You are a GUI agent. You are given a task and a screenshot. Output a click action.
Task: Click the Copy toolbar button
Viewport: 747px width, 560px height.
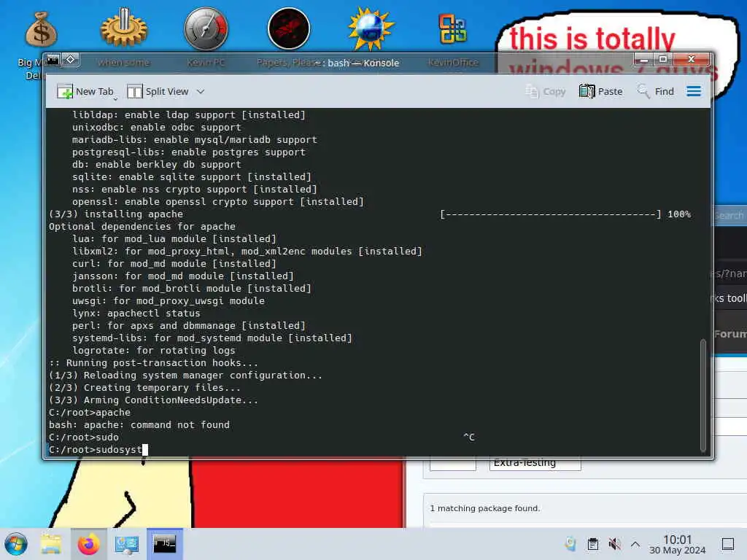[546, 91]
